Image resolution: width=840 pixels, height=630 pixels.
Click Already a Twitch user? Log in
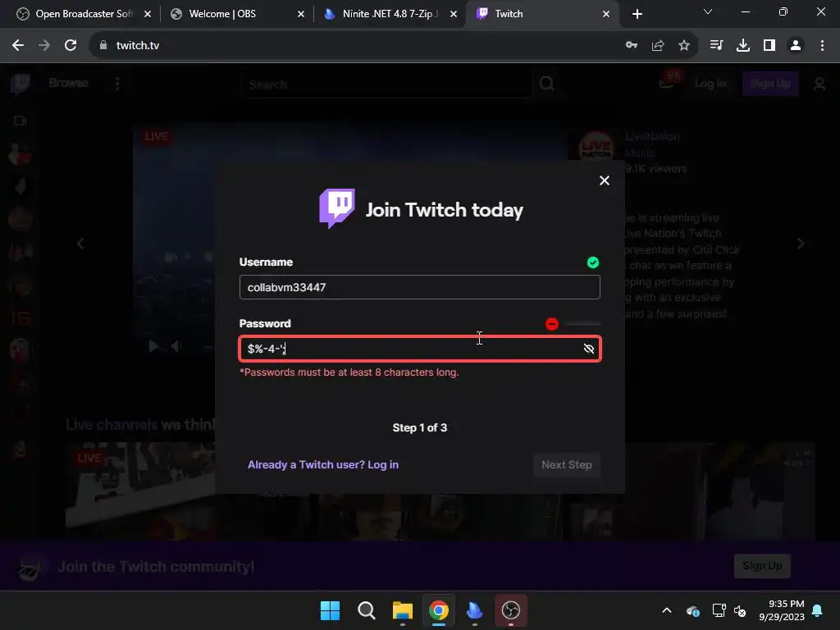[323, 464]
